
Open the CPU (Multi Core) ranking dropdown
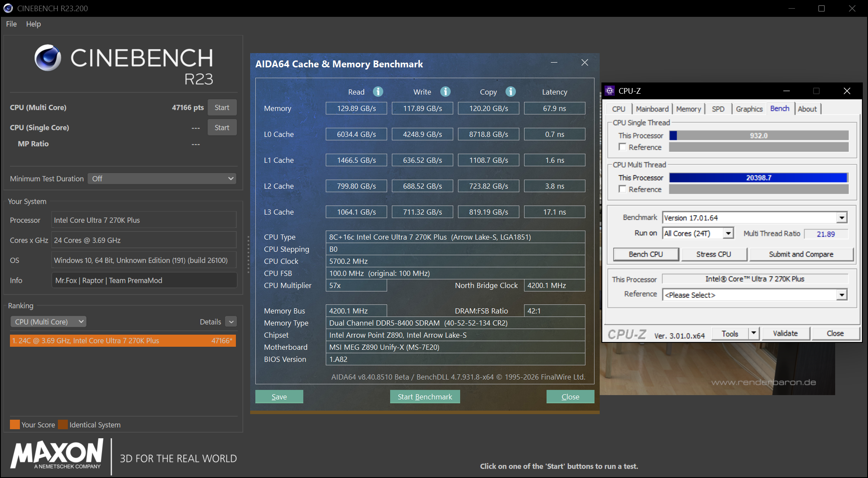(x=48, y=322)
